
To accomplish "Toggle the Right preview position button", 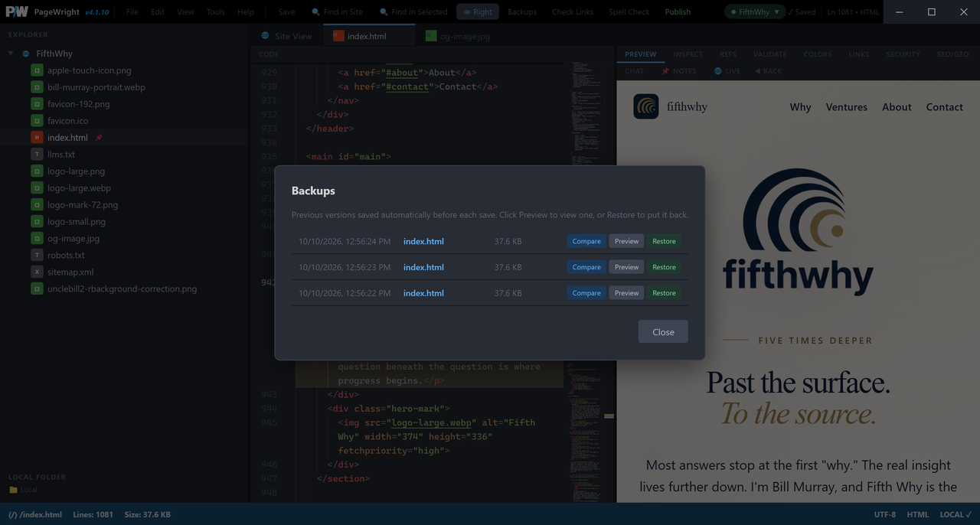I will click(x=478, y=12).
